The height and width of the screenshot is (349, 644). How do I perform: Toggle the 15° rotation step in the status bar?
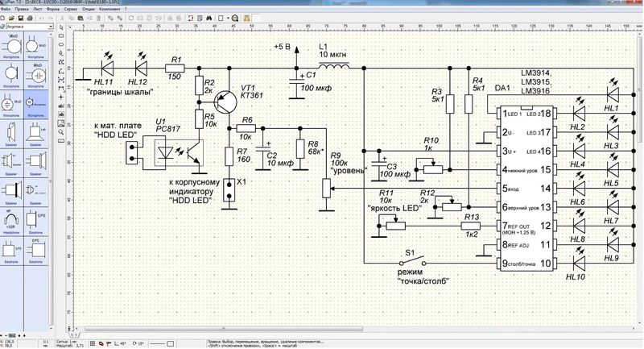[x=140, y=342]
